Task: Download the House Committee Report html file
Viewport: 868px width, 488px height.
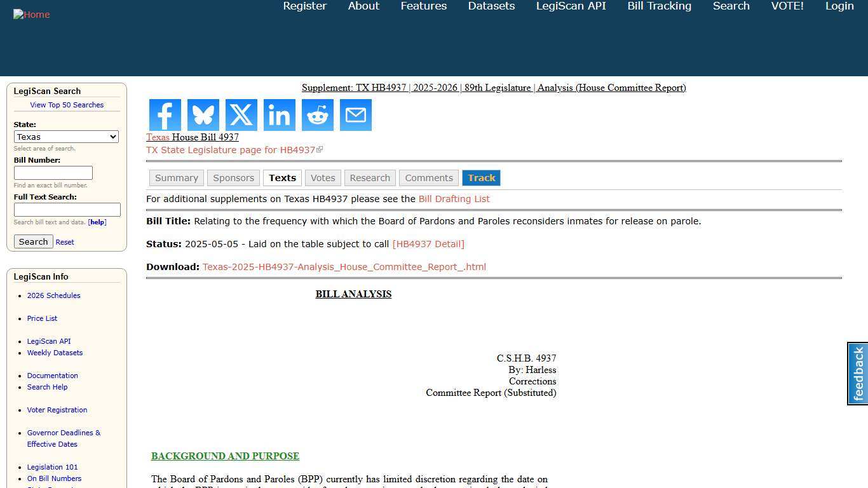Action: 344,266
